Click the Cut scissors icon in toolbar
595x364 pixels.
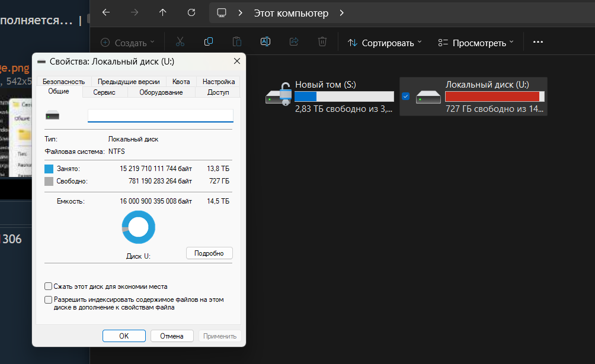click(x=180, y=42)
